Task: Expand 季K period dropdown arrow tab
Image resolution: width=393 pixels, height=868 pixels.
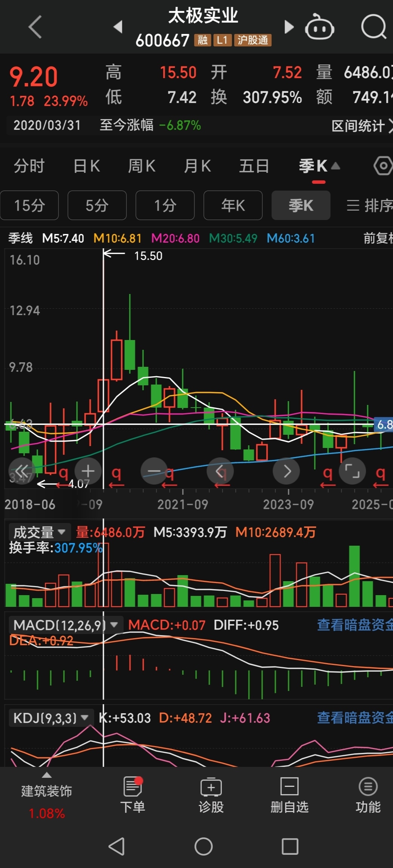Action: (319, 166)
